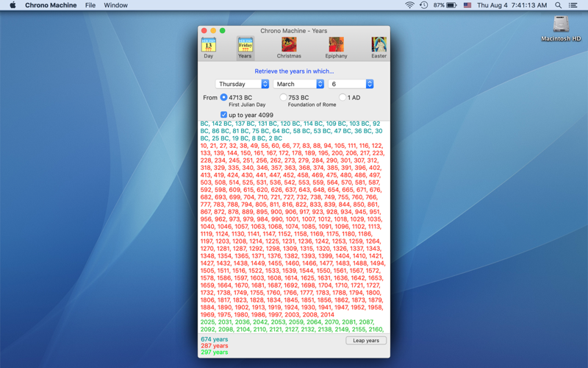Open the Macintosh HD drive icon
Image resolution: width=588 pixels, height=368 pixels.
click(x=561, y=28)
